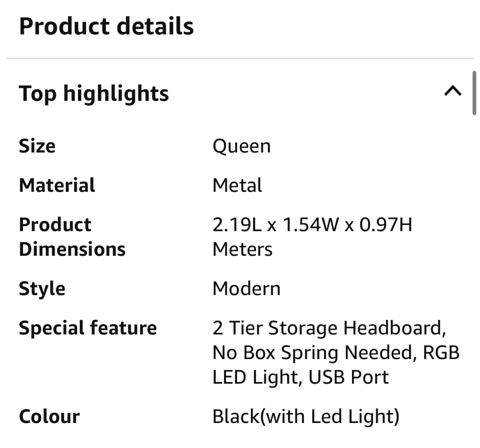Screen dimensions: 480x448
Task: Click the LED Light feature text
Action: pos(255,377)
